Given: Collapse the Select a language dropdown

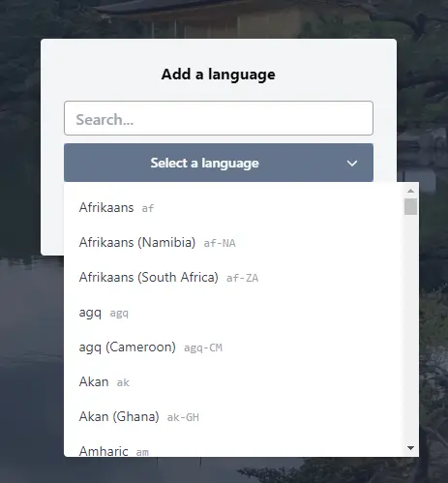Looking at the screenshot, I should click(x=219, y=163).
